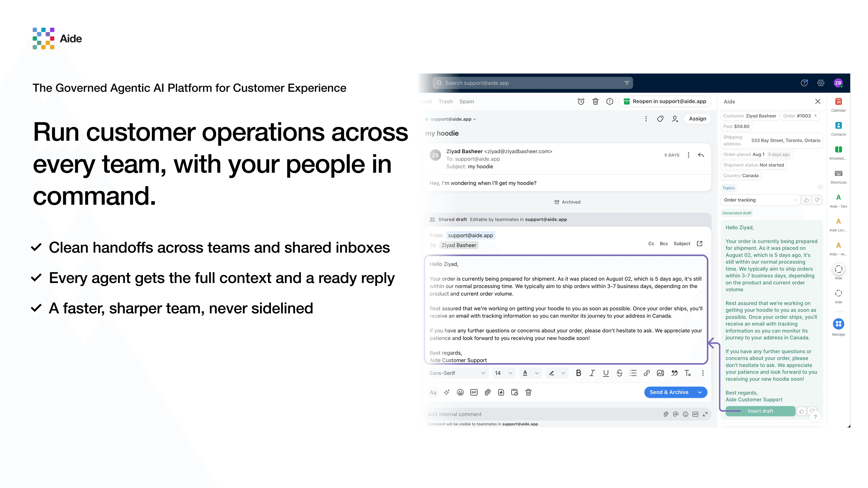Focus the Search support@aide.app field
The width and height of the screenshot is (868, 488).
pos(532,83)
